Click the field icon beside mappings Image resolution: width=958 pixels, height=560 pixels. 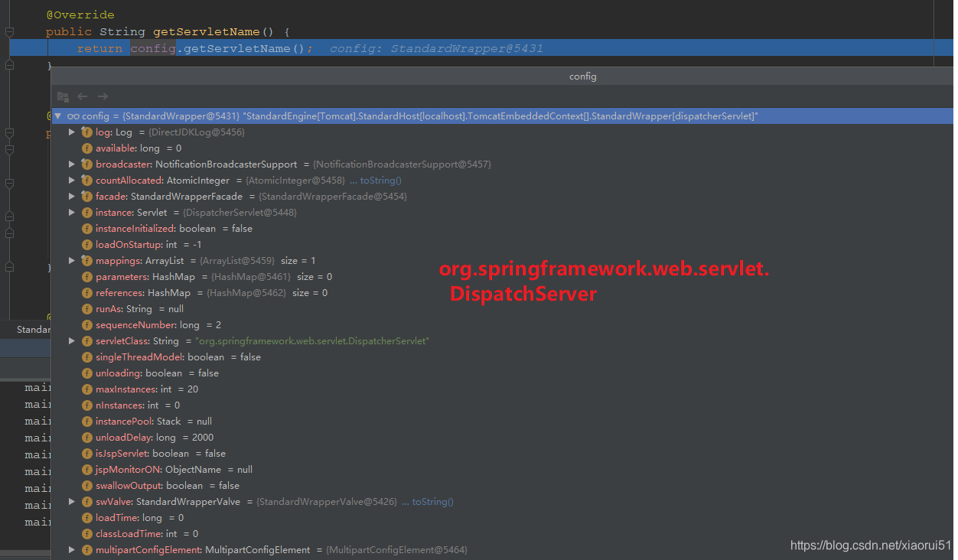(x=87, y=261)
